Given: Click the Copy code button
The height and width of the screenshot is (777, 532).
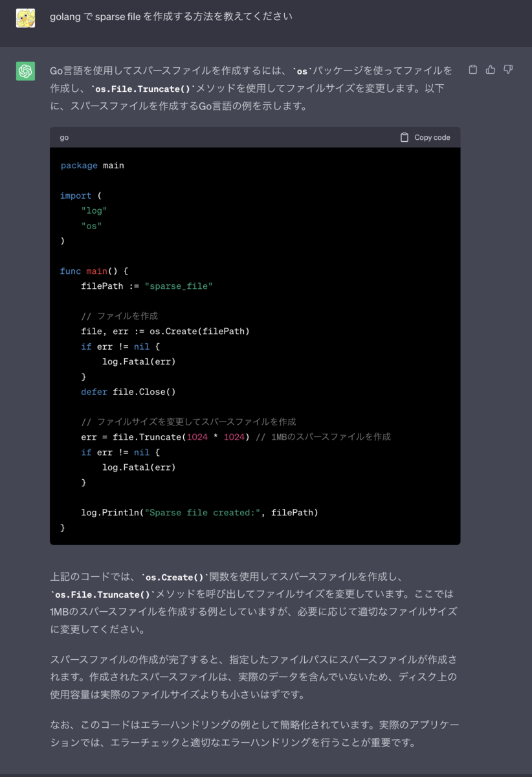Looking at the screenshot, I should (x=425, y=137).
